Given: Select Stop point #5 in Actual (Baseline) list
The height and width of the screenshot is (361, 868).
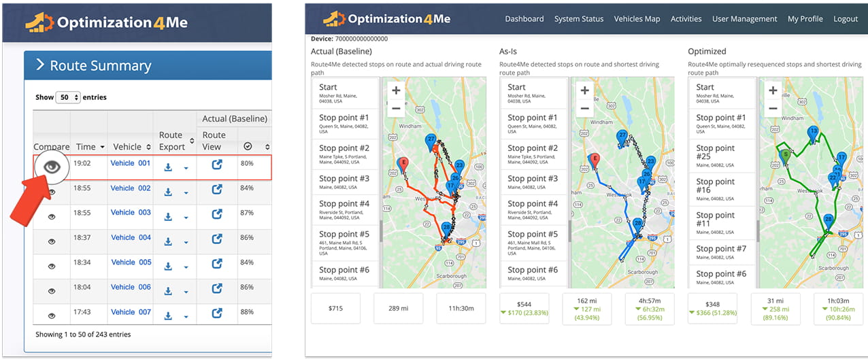Looking at the screenshot, I should coord(345,243).
